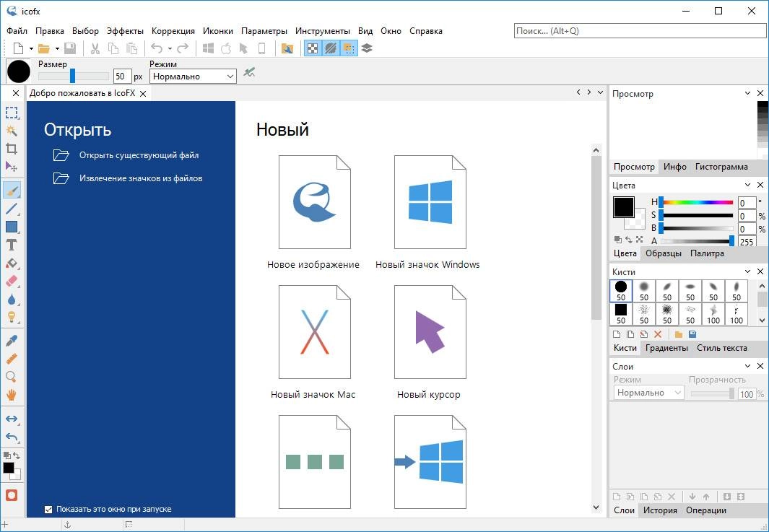Click the undo arrow in toolbar
769x532 pixels.
click(157, 48)
